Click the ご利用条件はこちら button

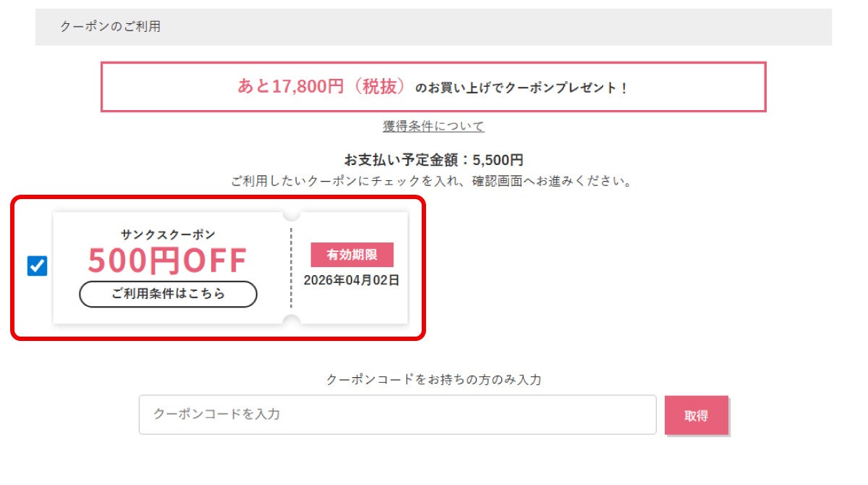click(x=168, y=294)
